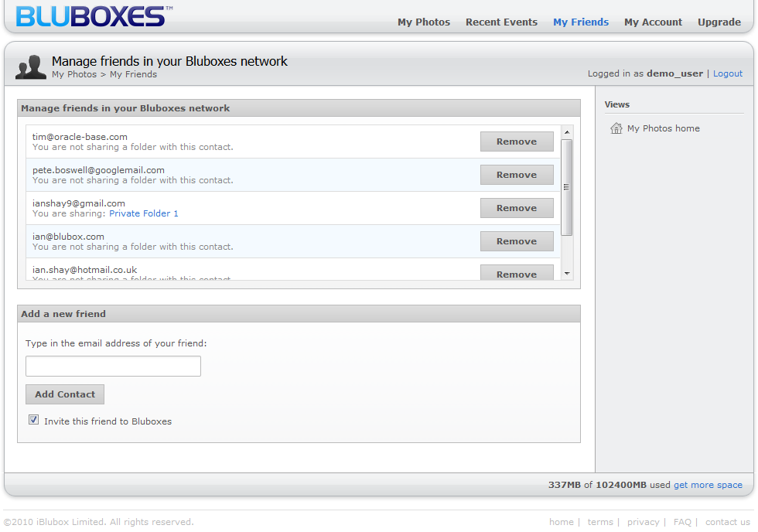Image resolution: width=758 pixels, height=532 pixels.
Task: Open the footer home link
Action: [x=562, y=522]
